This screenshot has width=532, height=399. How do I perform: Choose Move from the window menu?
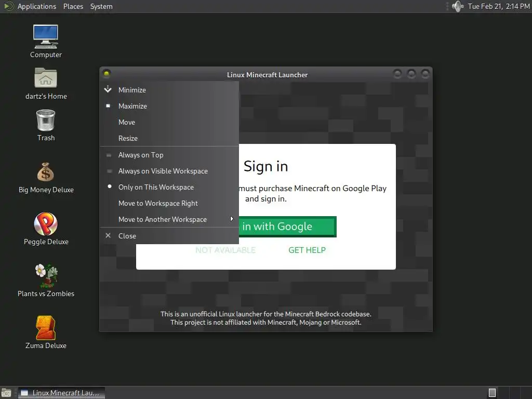(x=169, y=122)
